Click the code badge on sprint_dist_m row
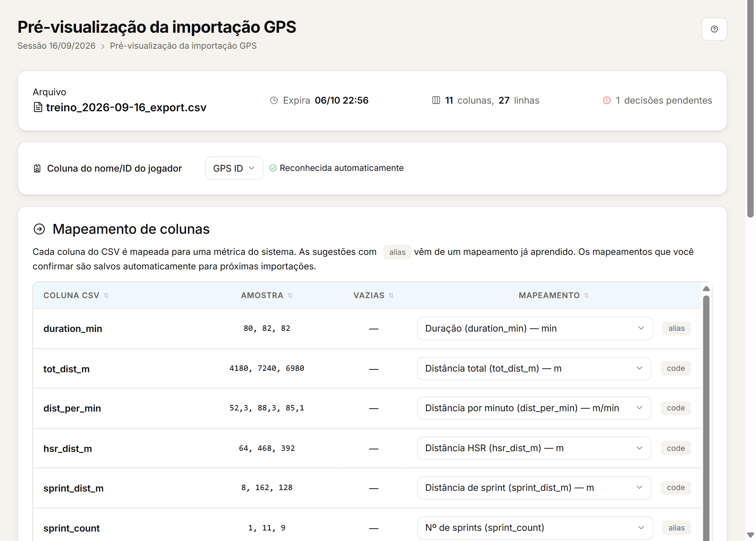756x541 pixels. 676,488
